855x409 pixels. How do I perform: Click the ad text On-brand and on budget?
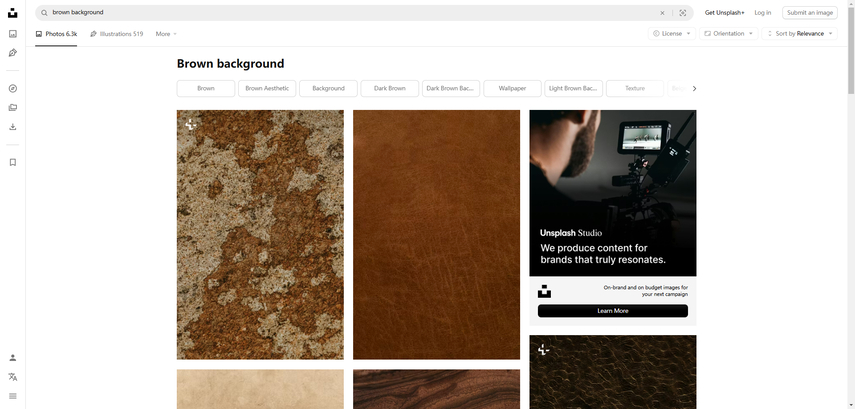646,291
